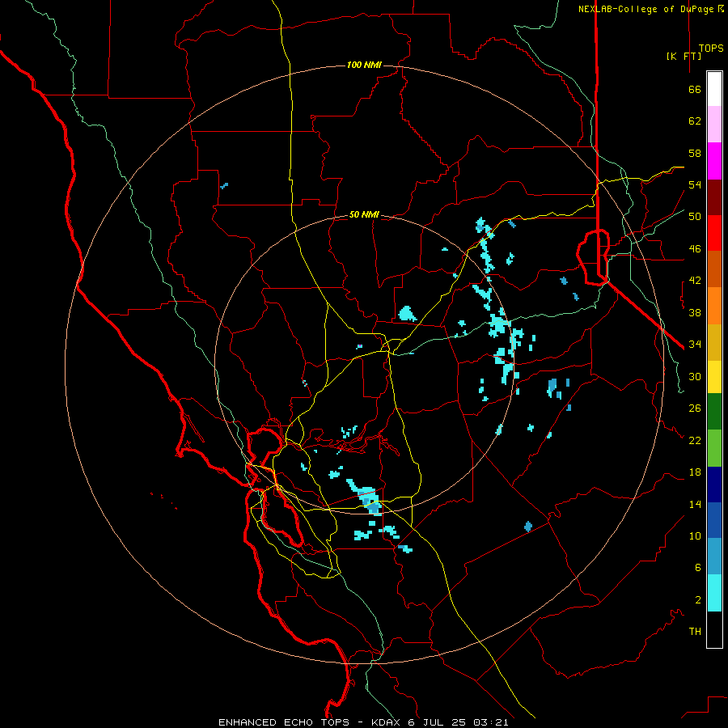
Task: Click the magenta 58 kft legend swatch
Action: pyautogui.click(x=714, y=161)
